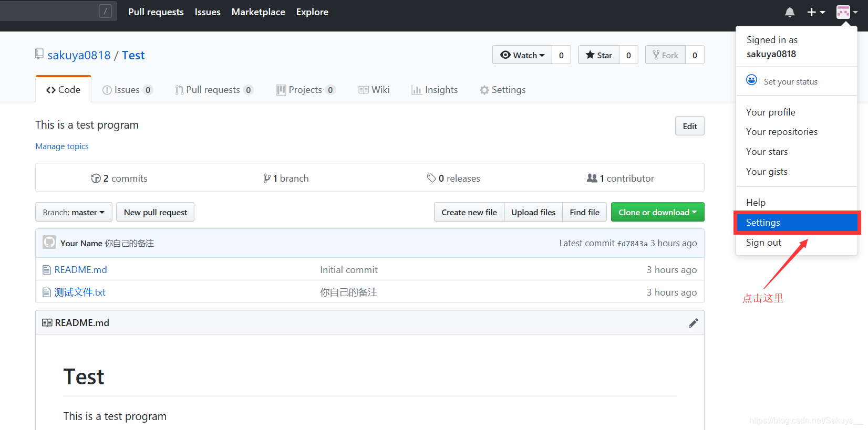Click the branch icon next to 1 branch
Screen dimensions: 868x430
[267, 179]
